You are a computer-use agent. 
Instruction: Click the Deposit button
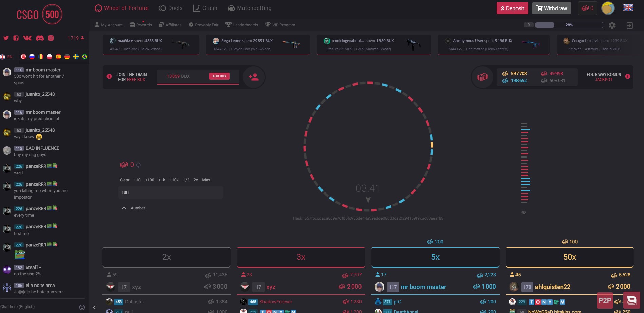coord(512,8)
